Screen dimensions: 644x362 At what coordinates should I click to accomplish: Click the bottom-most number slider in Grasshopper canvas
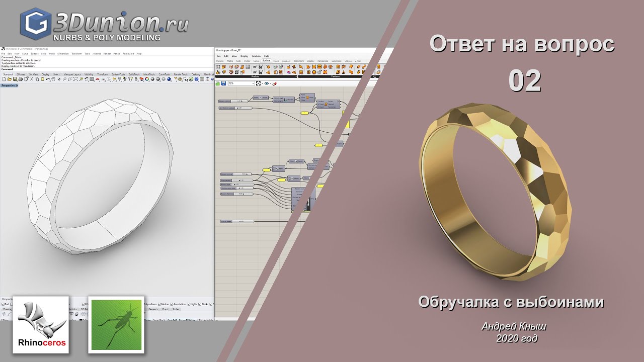point(236,221)
